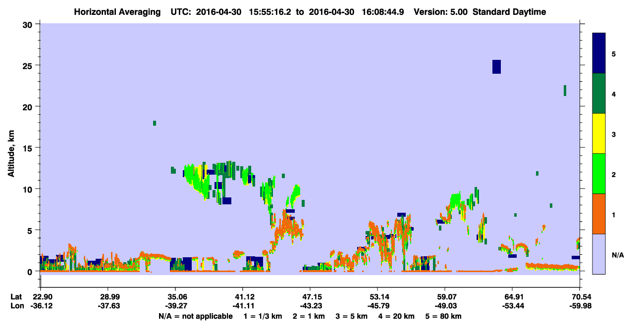The width and height of the screenshot is (644, 330).
Task: Click the bright green level 2 colorbar segment
Action: click(599, 174)
